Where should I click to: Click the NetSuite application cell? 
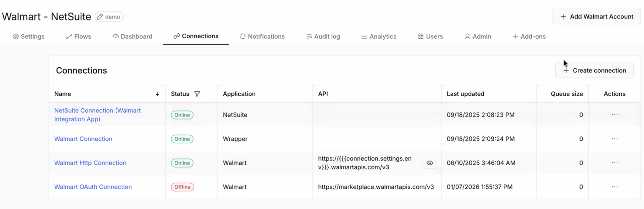(x=235, y=115)
